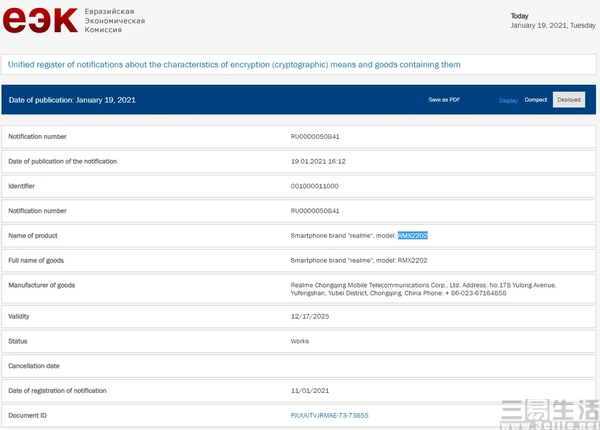
Task: Click the Manufacturer of goods label
Action: (x=42, y=285)
